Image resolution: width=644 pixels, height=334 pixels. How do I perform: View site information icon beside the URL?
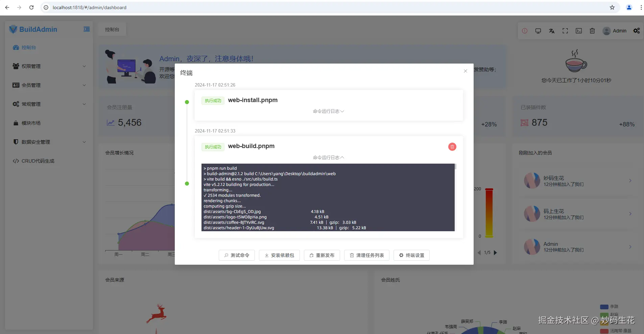tap(46, 7)
